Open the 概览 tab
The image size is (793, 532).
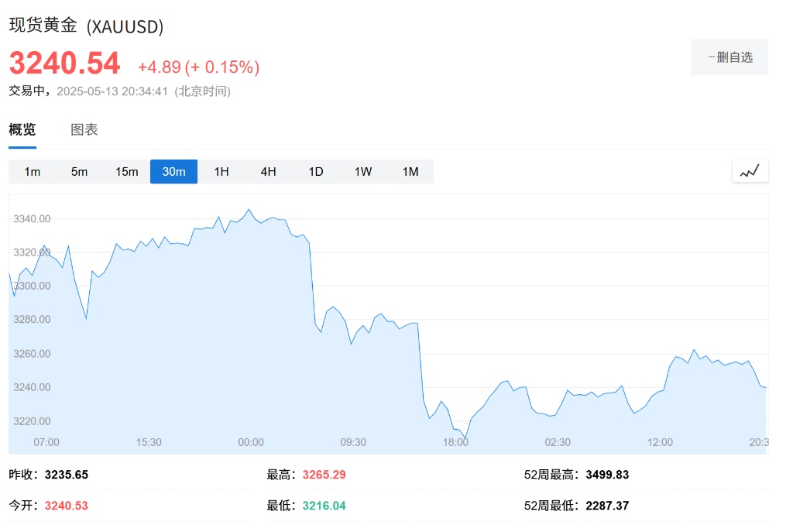22,130
